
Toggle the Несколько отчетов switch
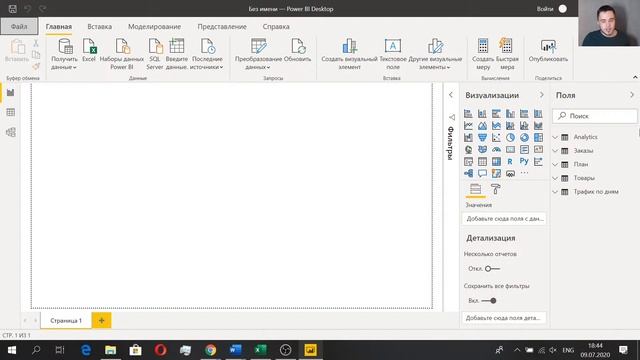(492, 269)
